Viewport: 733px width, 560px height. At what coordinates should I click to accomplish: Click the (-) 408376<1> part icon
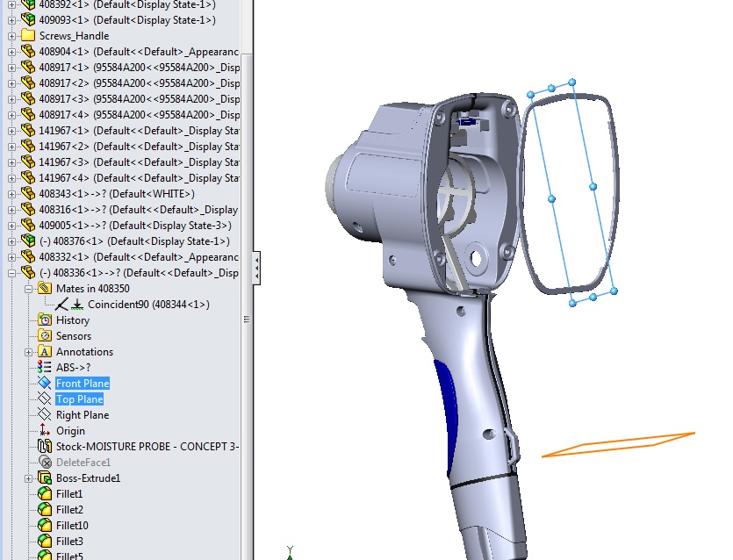click(x=28, y=241)
